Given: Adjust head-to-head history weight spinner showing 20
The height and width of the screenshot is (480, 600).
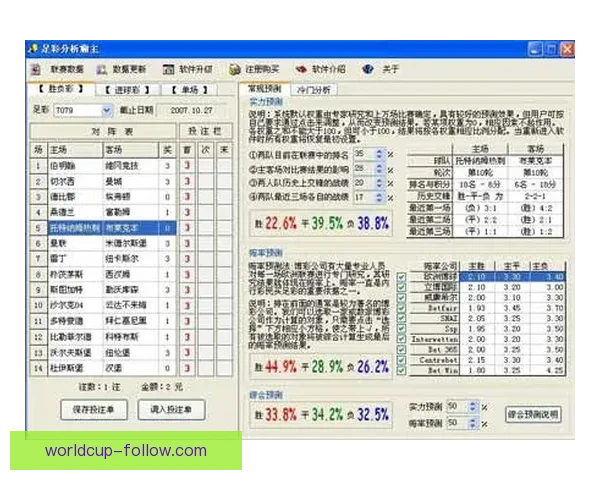Looking at the screenshot, I should 379,183.
